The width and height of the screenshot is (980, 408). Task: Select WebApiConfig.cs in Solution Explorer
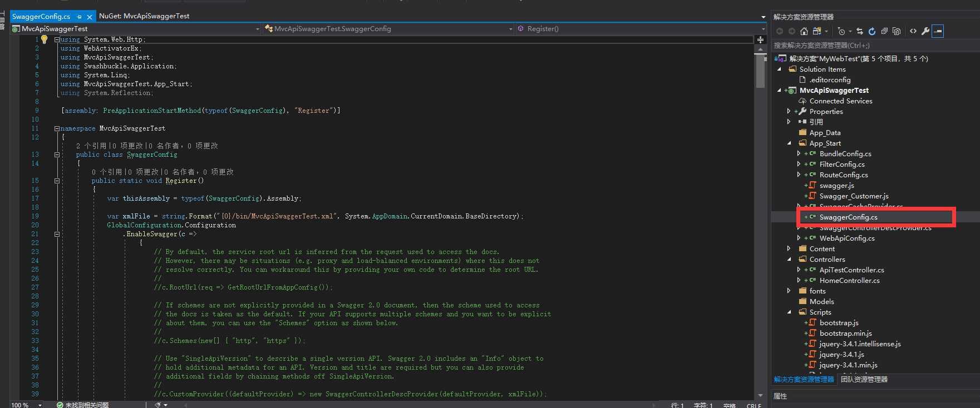coord(846,238)
